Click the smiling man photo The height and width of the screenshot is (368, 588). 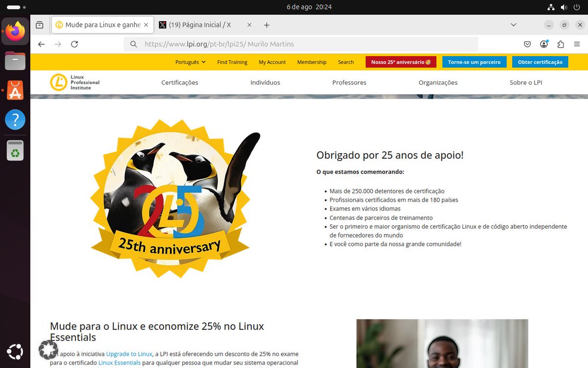click(x=442, y=343)
